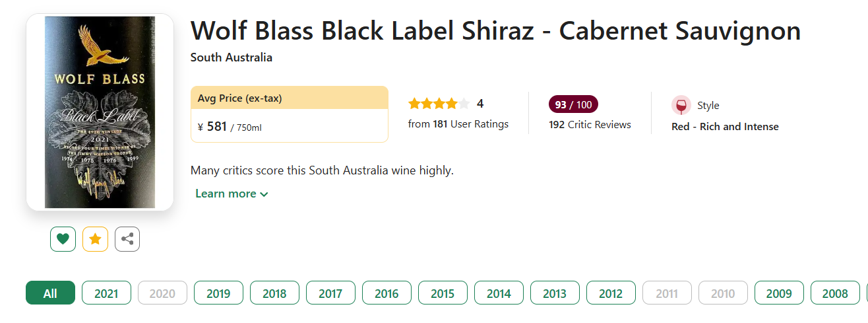
Task: Click the yellow star rating icon
Action: (95, 239)
